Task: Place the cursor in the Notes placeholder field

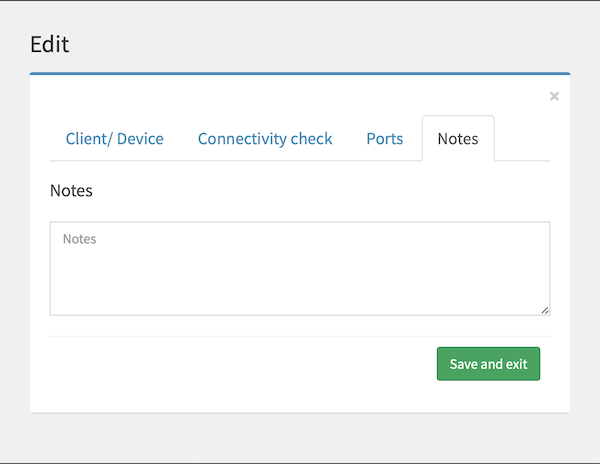Action: pos(299,268)
